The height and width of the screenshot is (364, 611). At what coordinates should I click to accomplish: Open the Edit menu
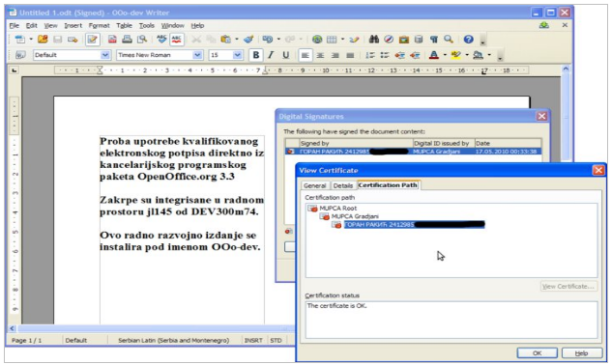(32, 26)
